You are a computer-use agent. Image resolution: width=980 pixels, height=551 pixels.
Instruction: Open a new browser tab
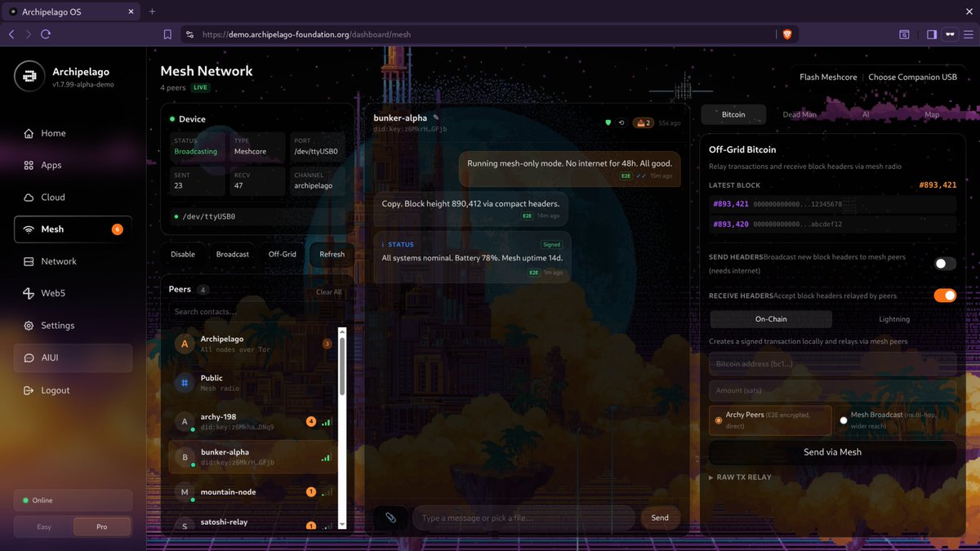[152, 11]
